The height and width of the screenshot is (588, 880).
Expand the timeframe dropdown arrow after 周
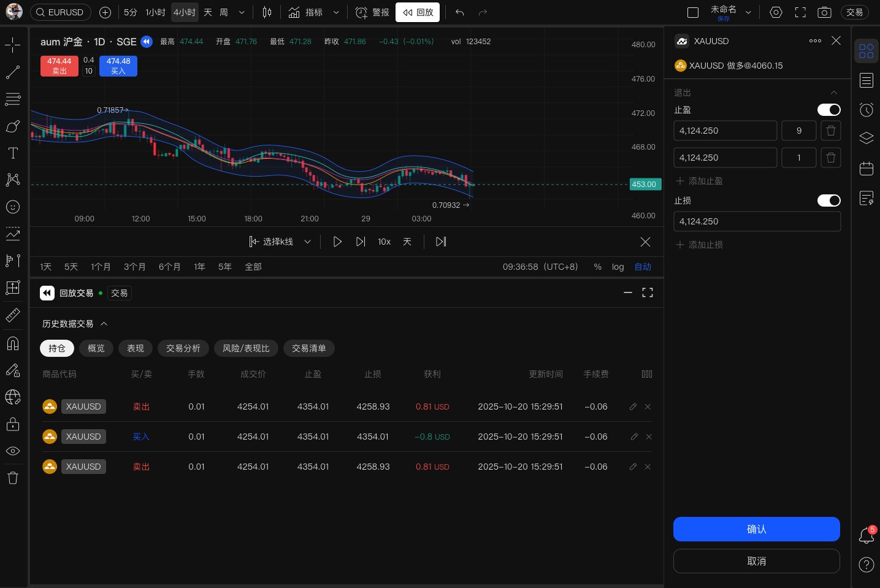pyautogui.click(x=242, y=12)
